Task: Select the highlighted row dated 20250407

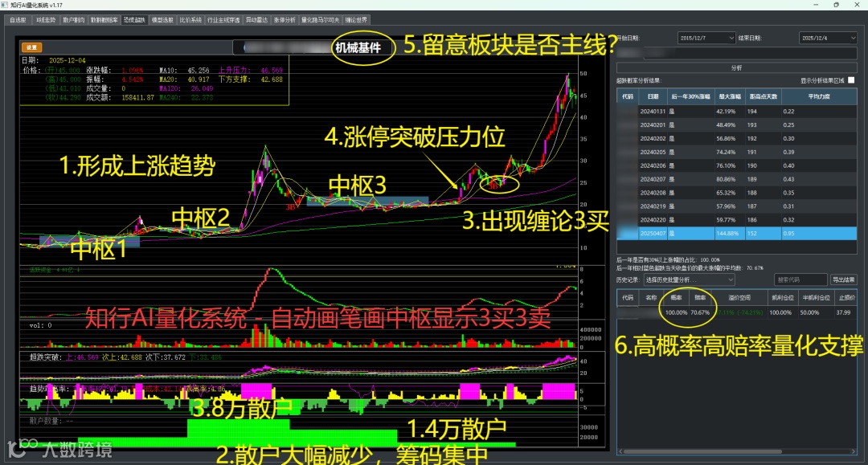Action: 736,234
